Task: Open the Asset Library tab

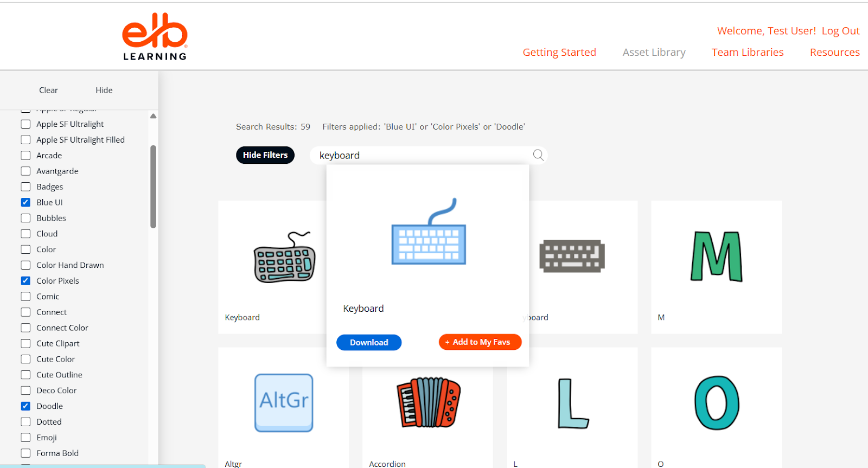Action: (654, 52)
